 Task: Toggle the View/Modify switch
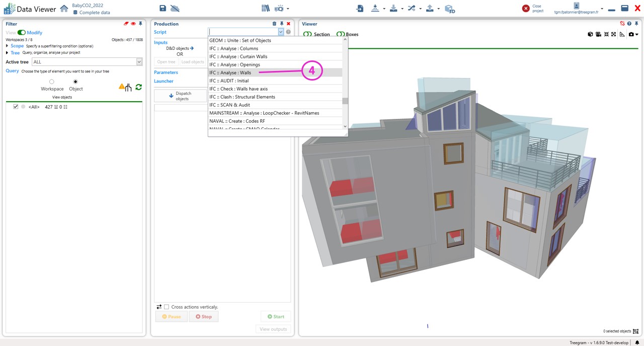click(22, 33)
